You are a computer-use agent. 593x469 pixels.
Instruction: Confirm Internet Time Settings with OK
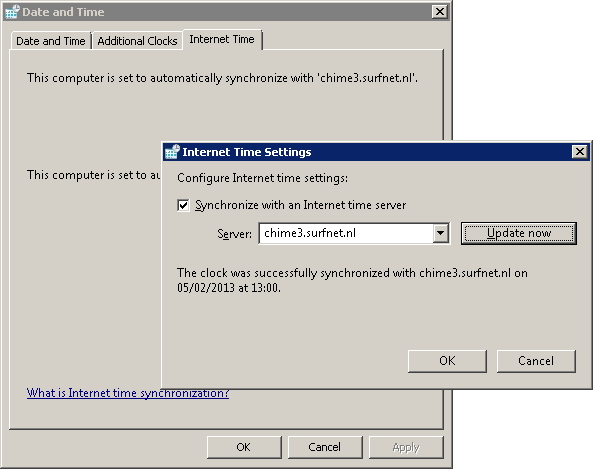point(447,361)
